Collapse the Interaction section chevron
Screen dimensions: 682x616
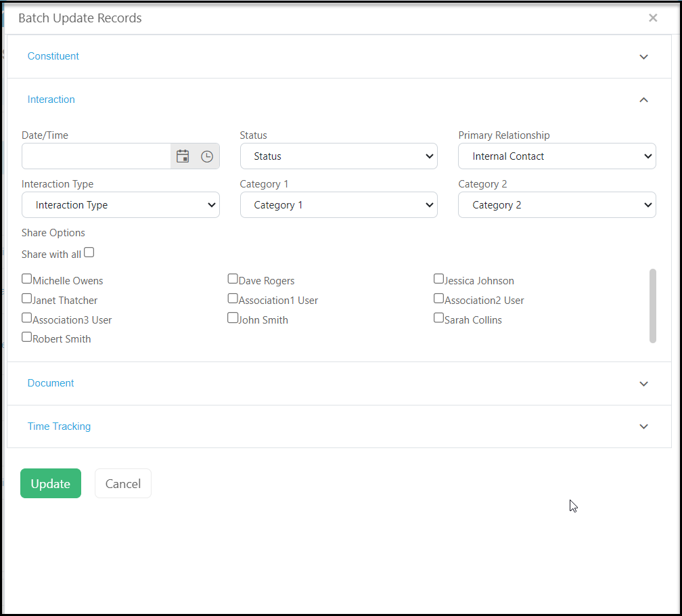click(643, 100)
